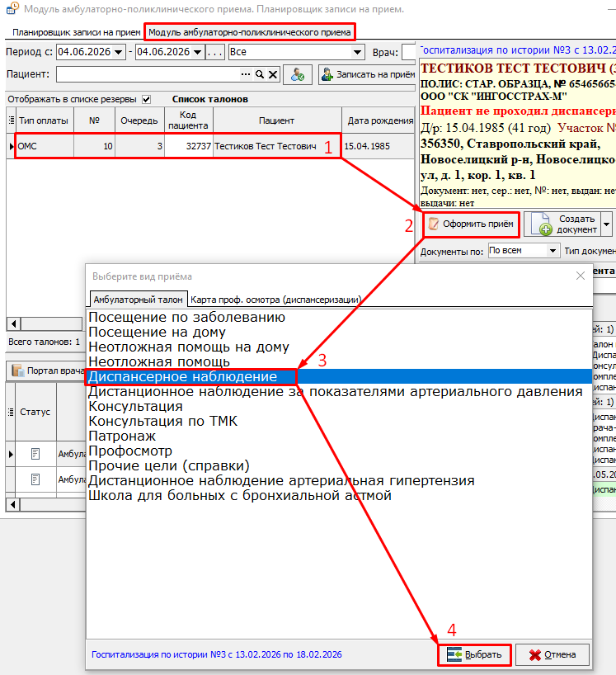Choose Профосмотр in the list
Viewport: 616px width, 675px height.
(130, 451)
